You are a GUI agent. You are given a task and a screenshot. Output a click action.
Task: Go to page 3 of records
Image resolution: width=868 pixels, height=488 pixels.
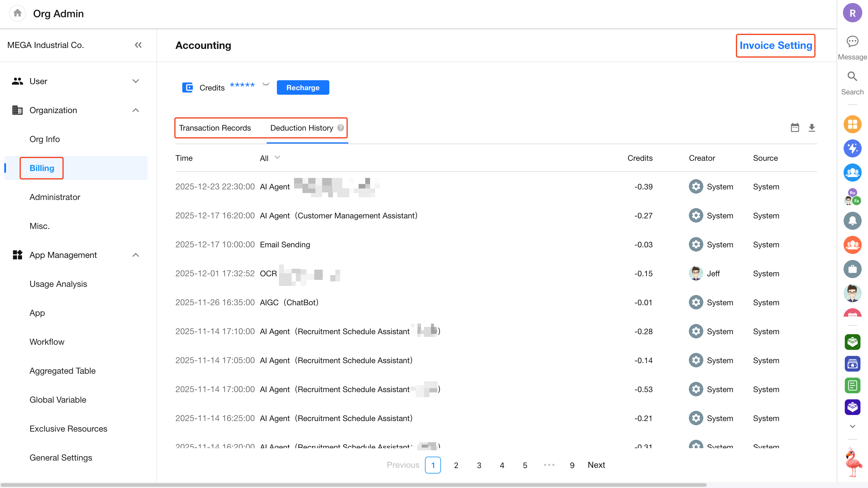pos(479,465)
